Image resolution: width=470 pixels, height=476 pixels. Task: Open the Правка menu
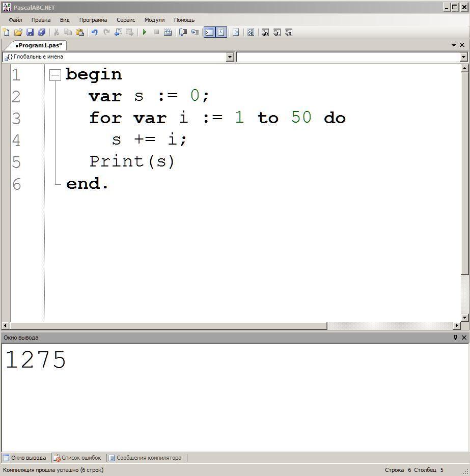[x=41, y=20]
